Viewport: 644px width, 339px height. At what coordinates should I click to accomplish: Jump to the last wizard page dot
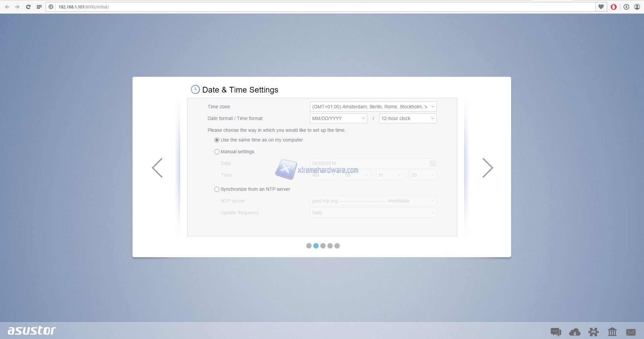[337, 246]
